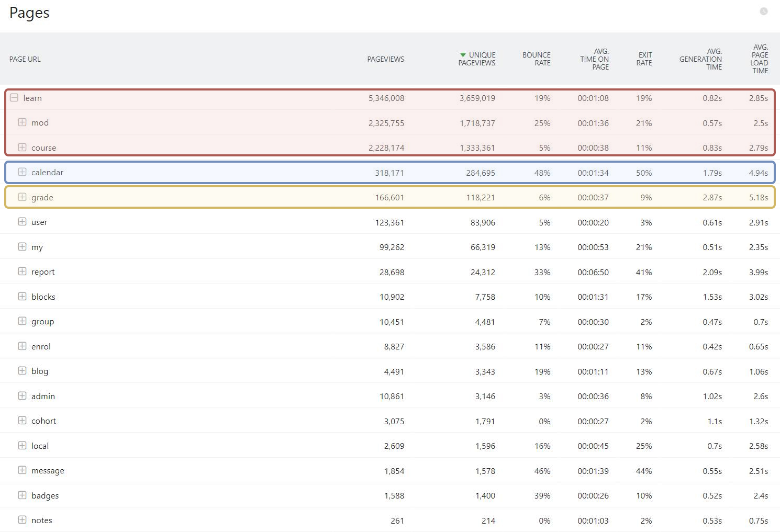
Task: Collapse the learn row
Action: coord(14,98)
